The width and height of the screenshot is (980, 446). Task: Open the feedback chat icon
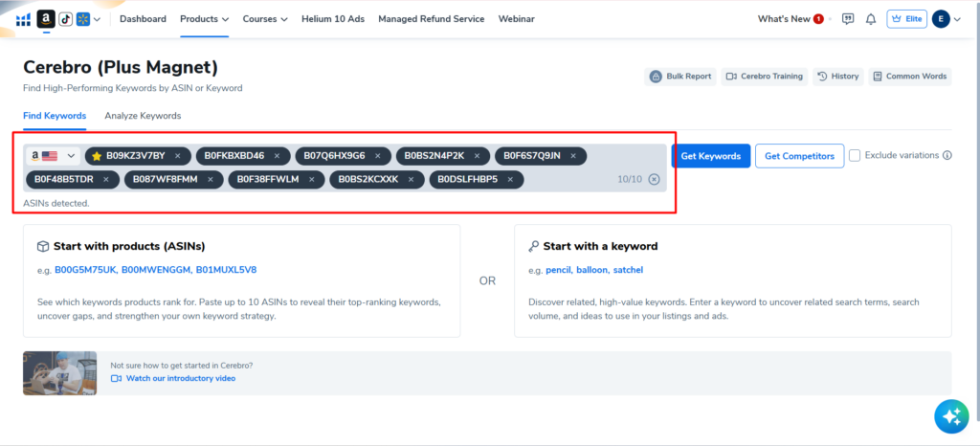point(848,19)
